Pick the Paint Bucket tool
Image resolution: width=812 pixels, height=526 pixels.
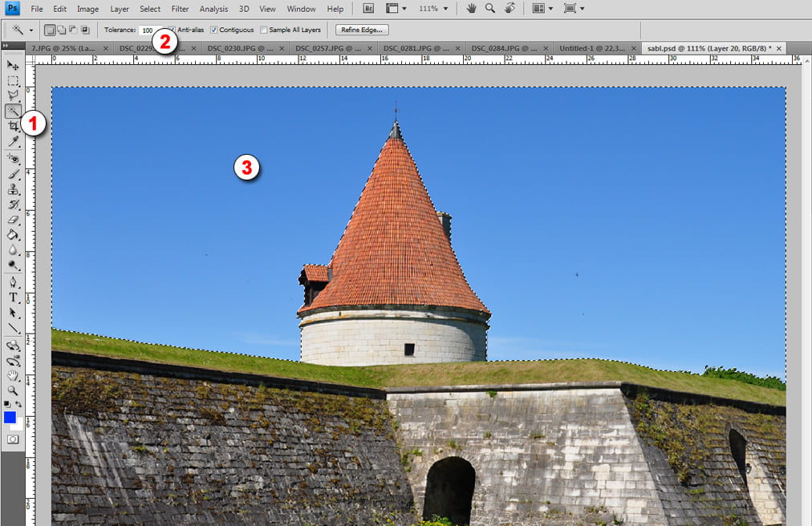[13, 235]
